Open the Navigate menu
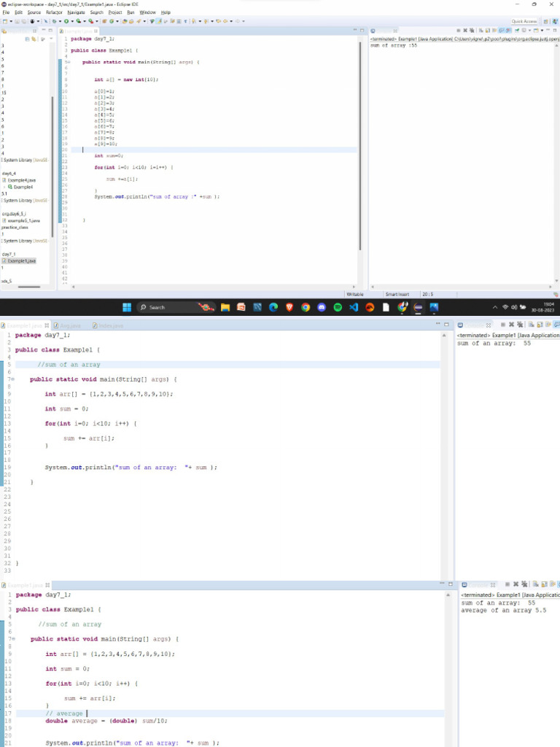 coord(76,12)
